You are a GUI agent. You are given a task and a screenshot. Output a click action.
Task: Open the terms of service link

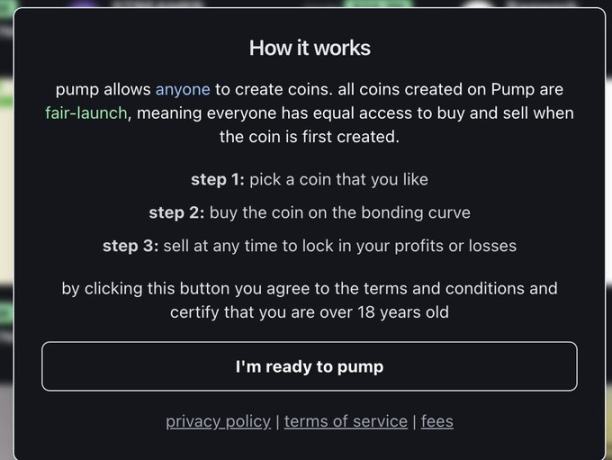(x=346, y=421)
